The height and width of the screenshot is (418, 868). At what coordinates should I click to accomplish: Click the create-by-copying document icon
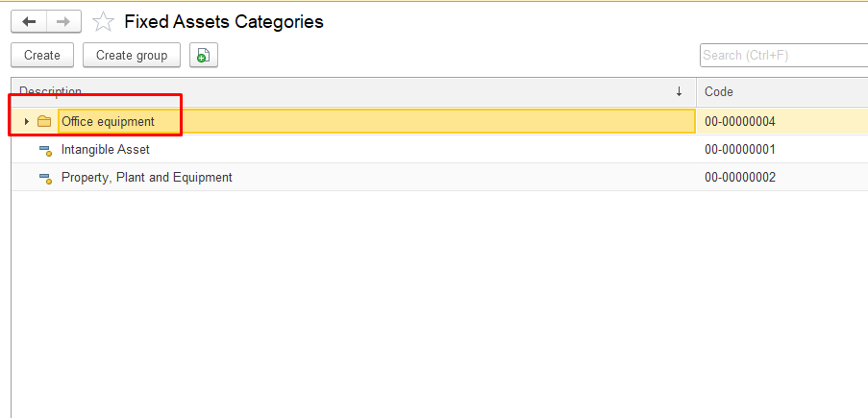point(204,56)
